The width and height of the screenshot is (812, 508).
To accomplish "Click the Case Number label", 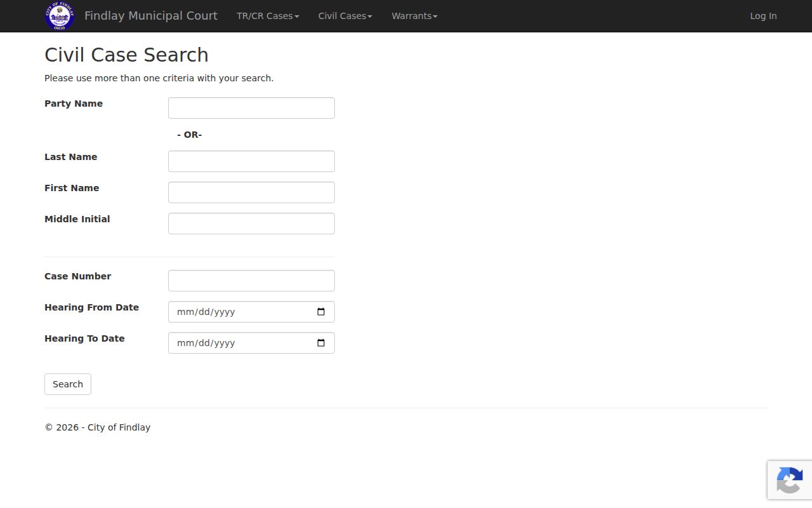I will click(x=77, y=276).
